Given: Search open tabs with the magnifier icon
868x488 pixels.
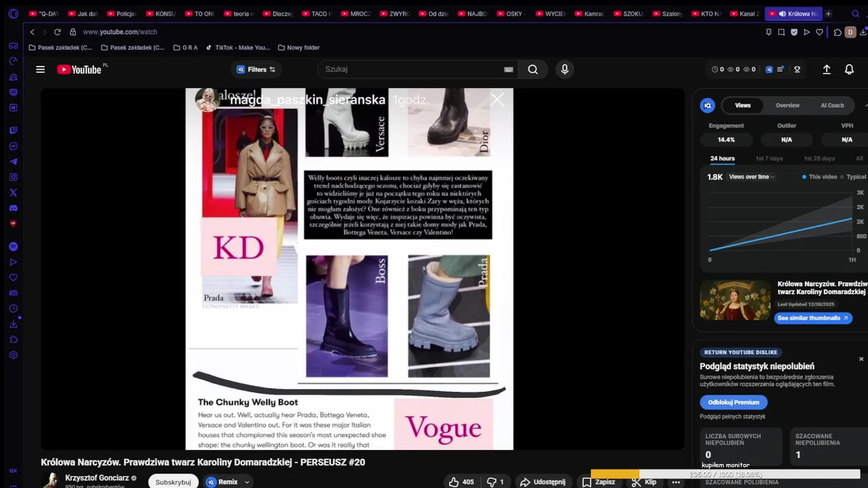Looking at the screenshot, I should [856, 14].
